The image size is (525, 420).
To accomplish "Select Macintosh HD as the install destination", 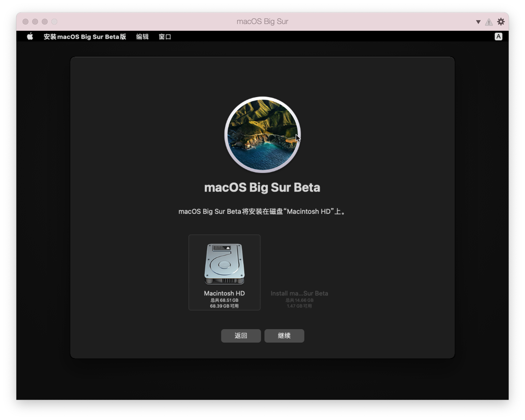I will [224, 272].
